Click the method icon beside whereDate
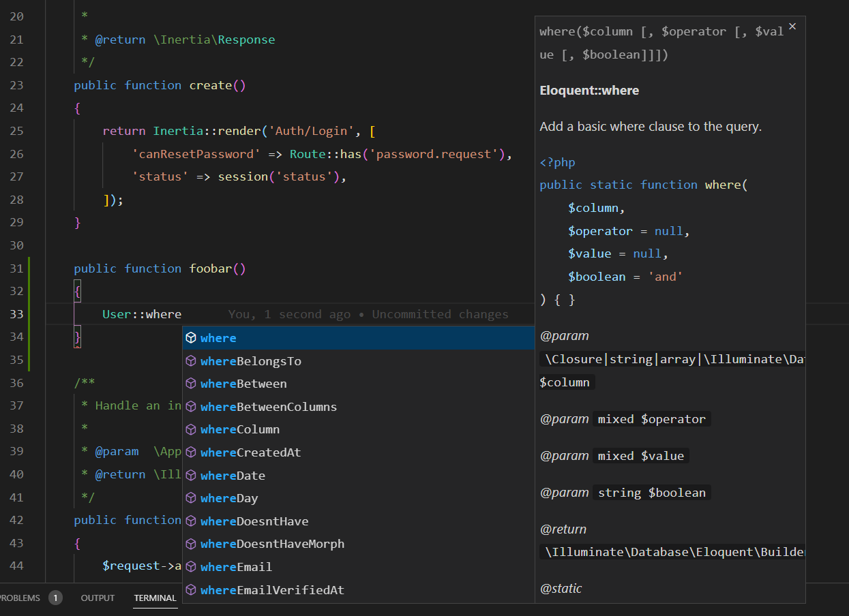The height and width of the screenshot is (616, 849). click(191, 475)
